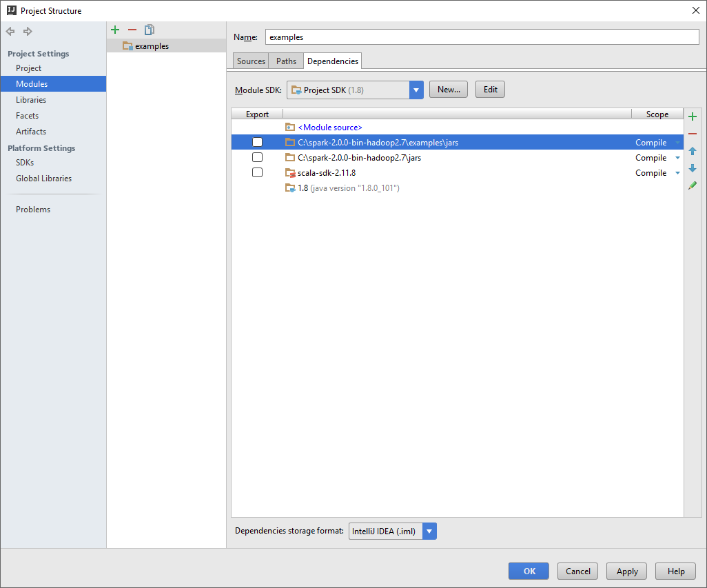Open scope dropdown for spark-2.0.0-bin-hadoop2.7\jars row
707x588 pixels.
(677, 158)
